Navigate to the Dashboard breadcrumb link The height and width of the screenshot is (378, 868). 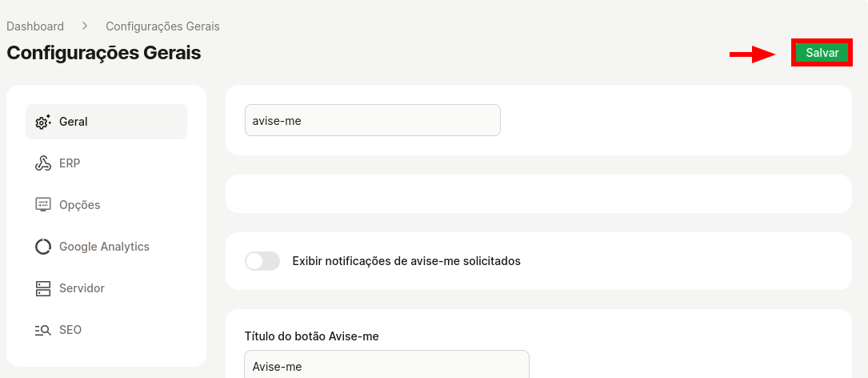click(35, 26)
